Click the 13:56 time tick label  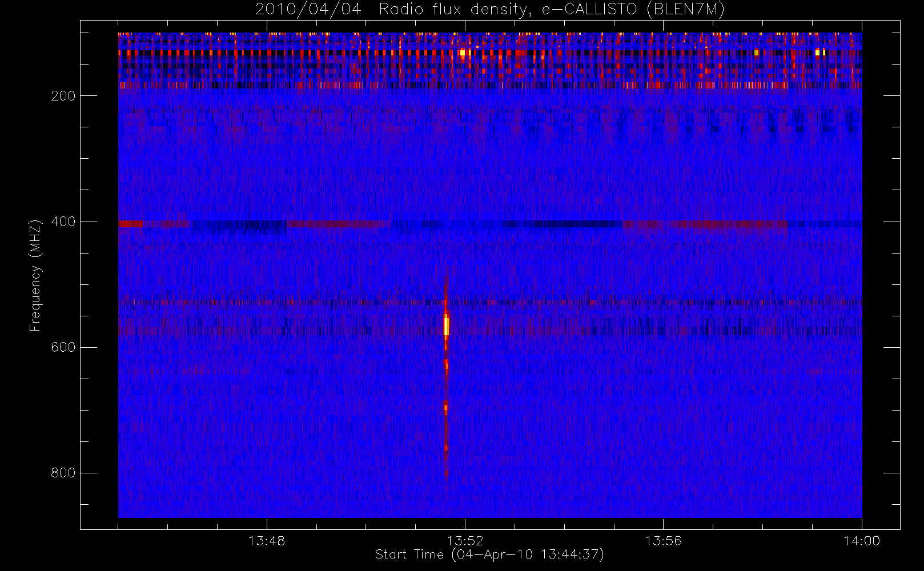[x=664, y=541]
